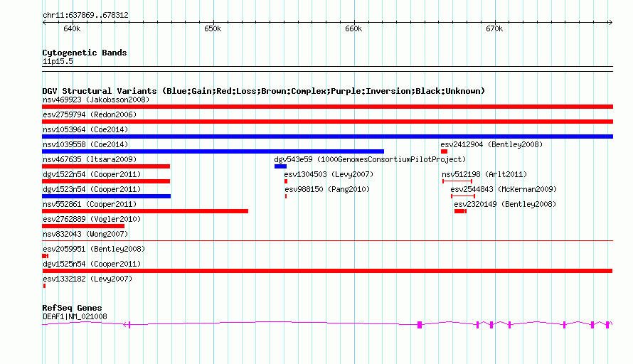The width and height of the screenshot is (633, 364).
Task: Click dgv1523n54 (Cooper2011) label
Action: point(92,189)
